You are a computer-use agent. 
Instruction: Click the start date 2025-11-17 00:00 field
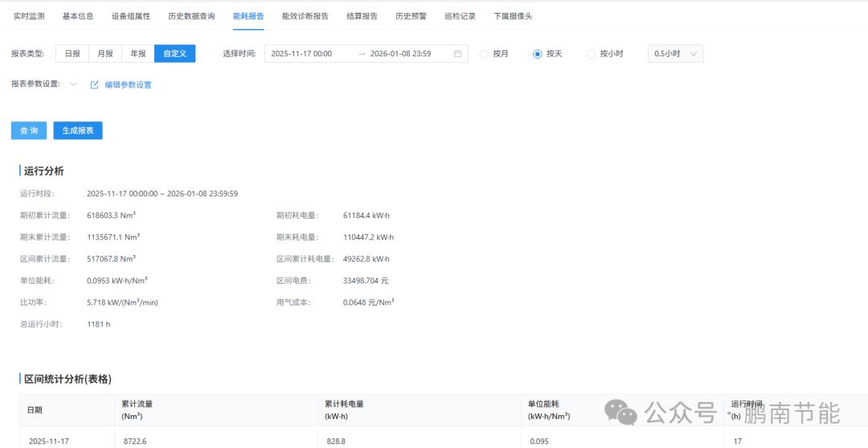[x=301, y=54]
